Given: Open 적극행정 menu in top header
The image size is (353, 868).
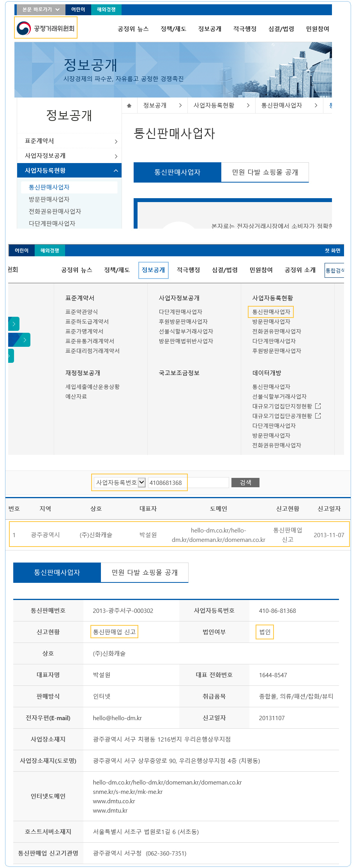Looking at the screenshot, I should [x=245, y=29].
